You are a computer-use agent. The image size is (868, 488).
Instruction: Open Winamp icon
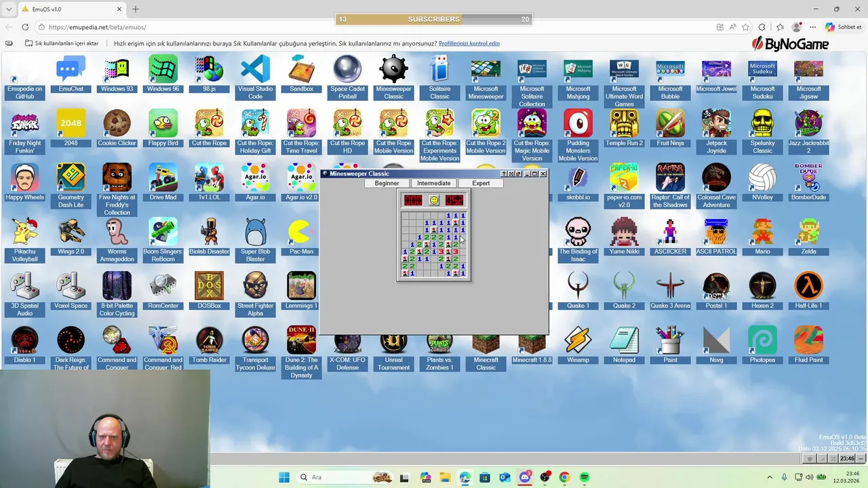(x=578, y=346)
